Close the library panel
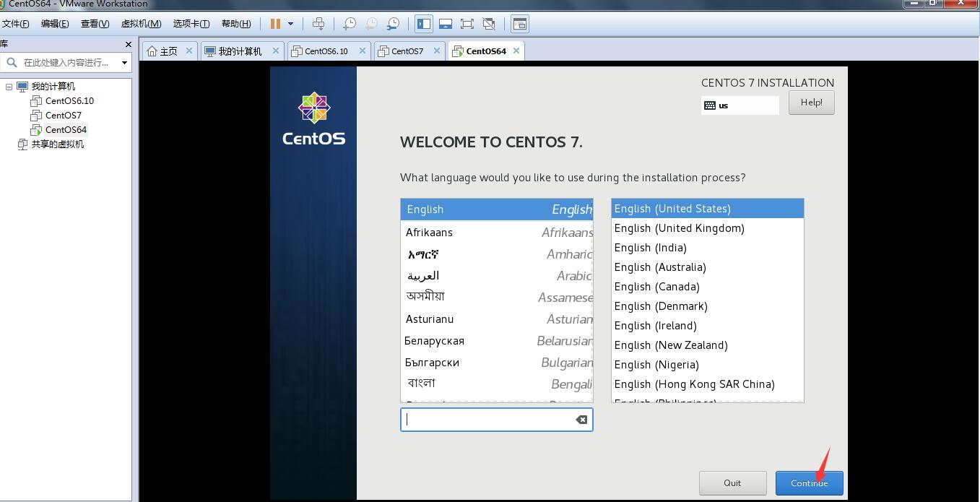Image resolution: width=980 pixels, height=502 pixels. coord(129,45)
